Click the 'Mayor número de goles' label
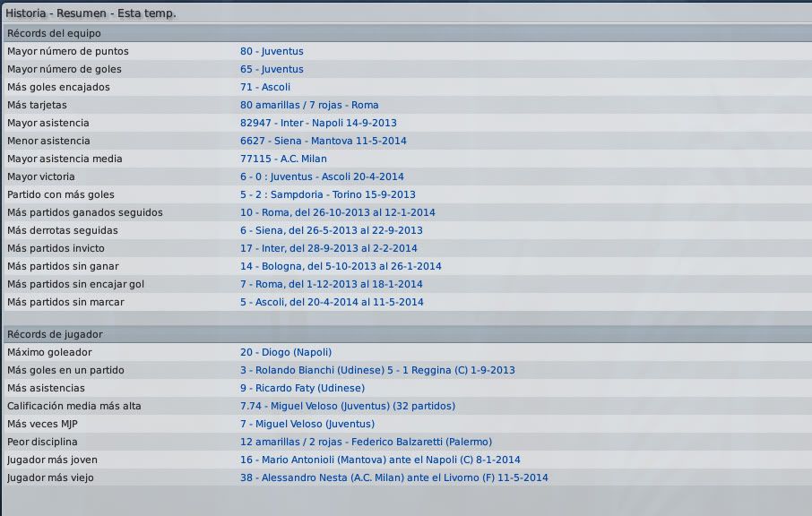The width and height of the screenshot is (812, 516). coord(65,69)
